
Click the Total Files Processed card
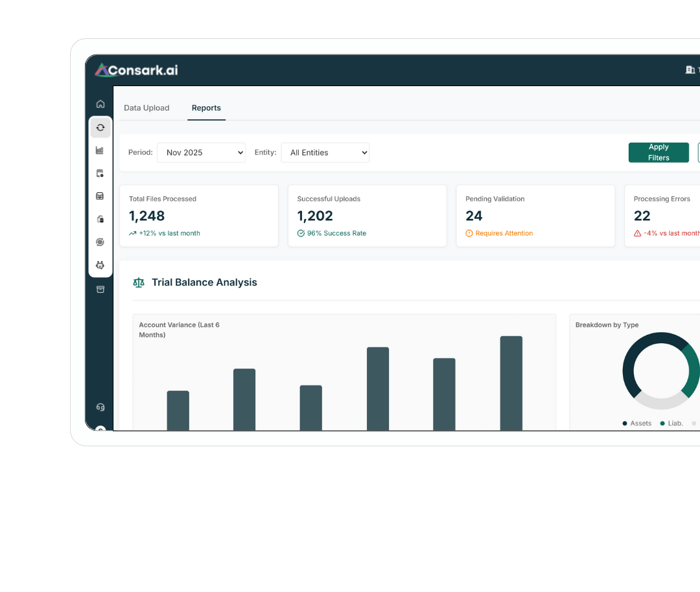(x=199, y=216)
